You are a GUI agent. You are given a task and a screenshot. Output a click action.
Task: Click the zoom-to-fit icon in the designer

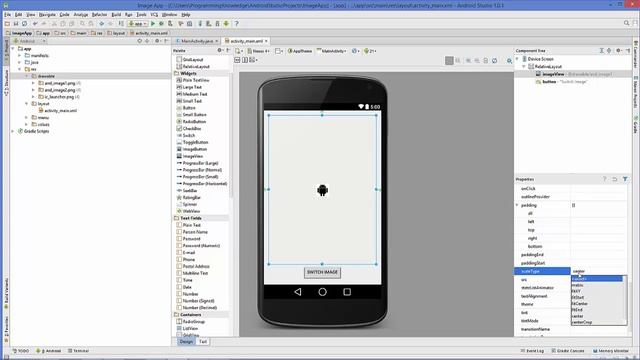(449, 60)
